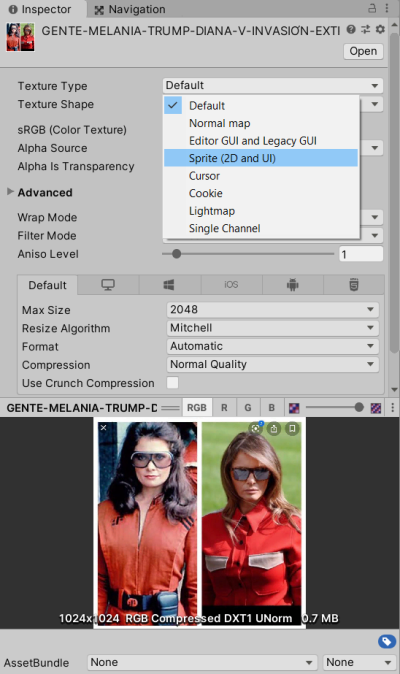Open the WebGL HTML5 platform tab
Image resolution: width=400 pixels, height=674 pixels.
[354, 285]
